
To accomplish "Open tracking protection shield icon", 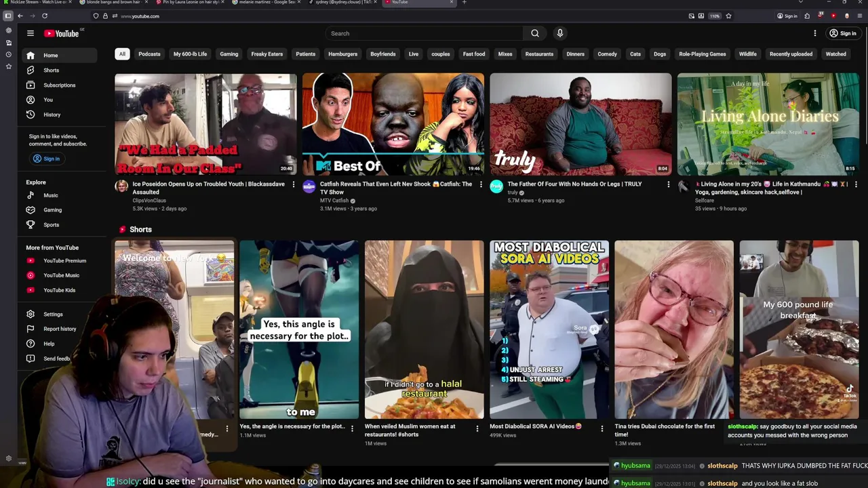I will coord(96,16).
